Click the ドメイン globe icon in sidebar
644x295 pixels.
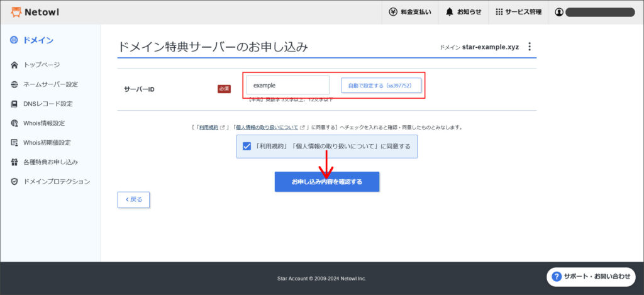(x=14, y=40)
